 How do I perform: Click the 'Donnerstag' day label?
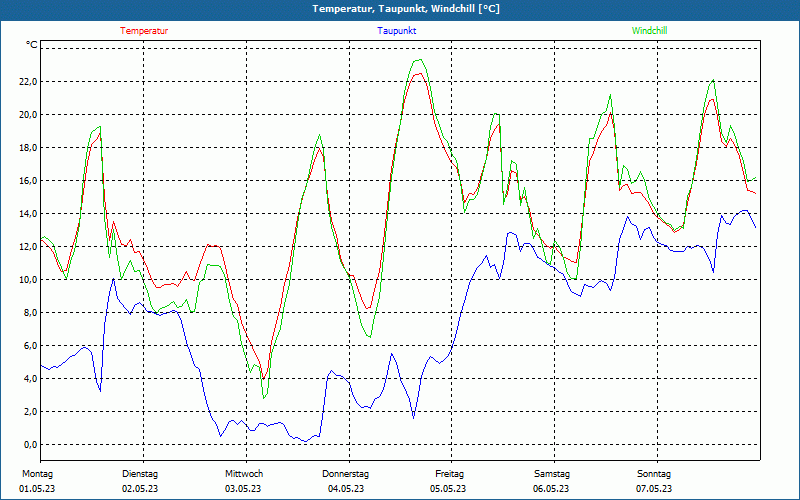tap(345, 474)
